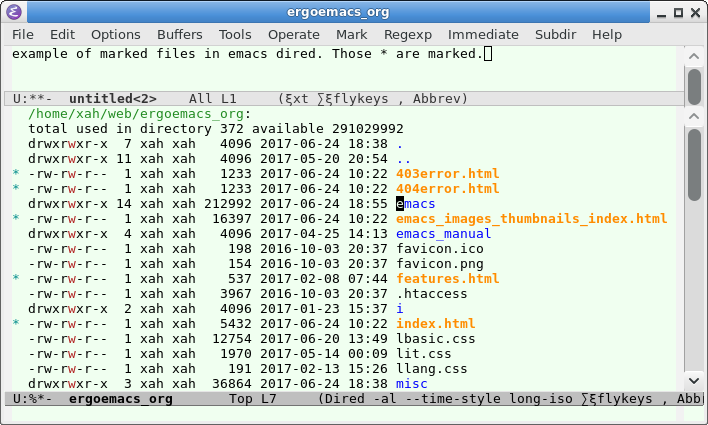This screenshot has height=425, width=708.
Task: Click file index.html
Action: click(x=435, y=324)
